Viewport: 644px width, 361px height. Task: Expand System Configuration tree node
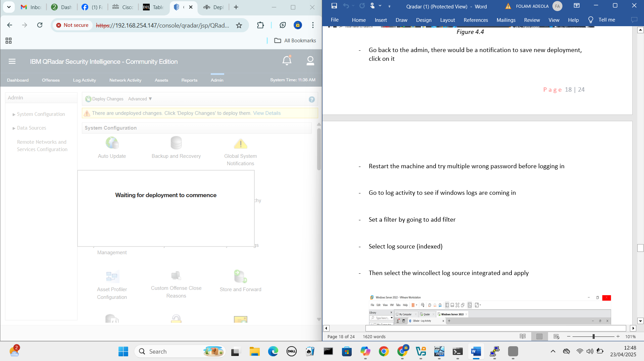pos(14,115)
